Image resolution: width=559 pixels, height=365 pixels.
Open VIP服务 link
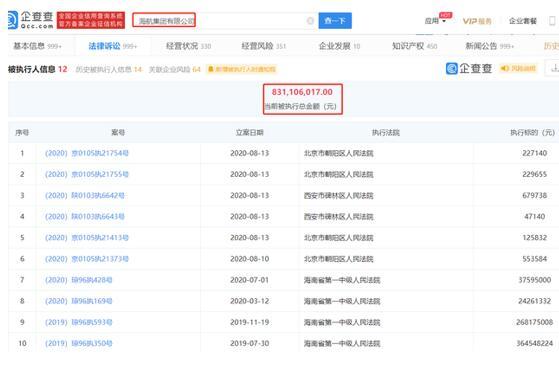click(x=477, y=21)
